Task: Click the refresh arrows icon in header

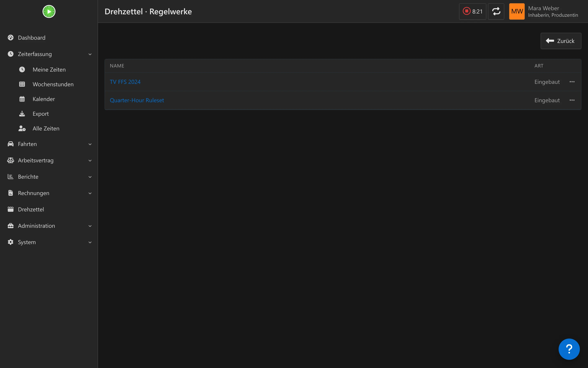Action: click(496, 11)
